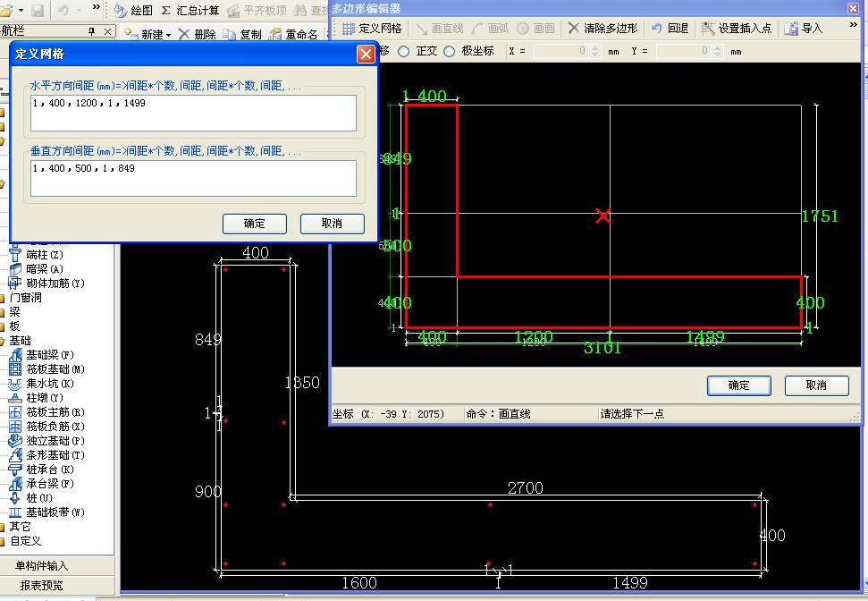The width and height of the screenshot is (868, 601).
Task: Close the 定义网格 dialog
Action: point(366,55)
